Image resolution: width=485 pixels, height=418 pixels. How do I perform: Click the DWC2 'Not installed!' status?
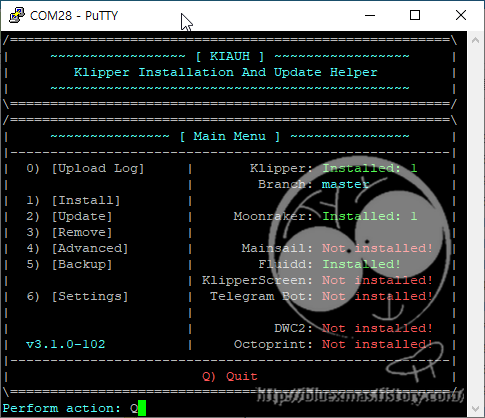pos(377,328)
